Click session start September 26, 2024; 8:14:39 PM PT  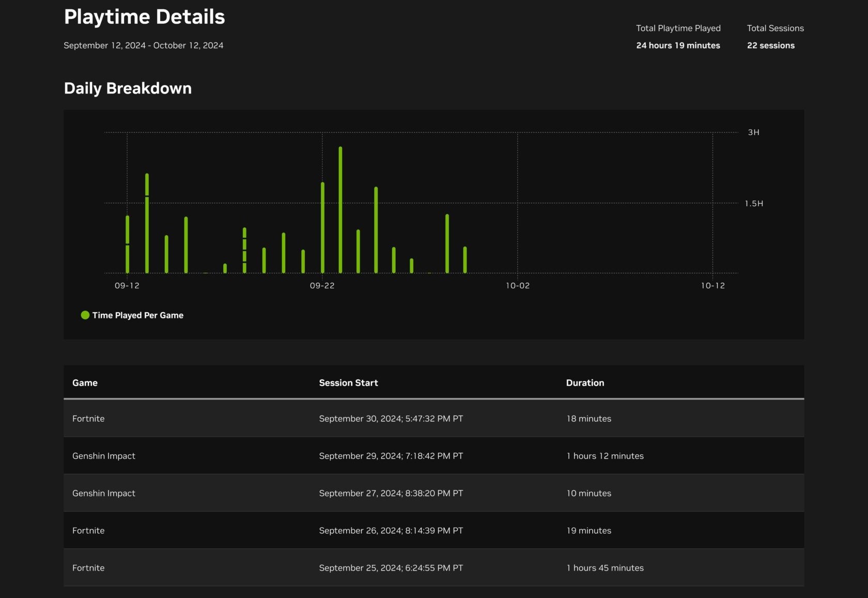pyautogui.click(x=391, y=530)
